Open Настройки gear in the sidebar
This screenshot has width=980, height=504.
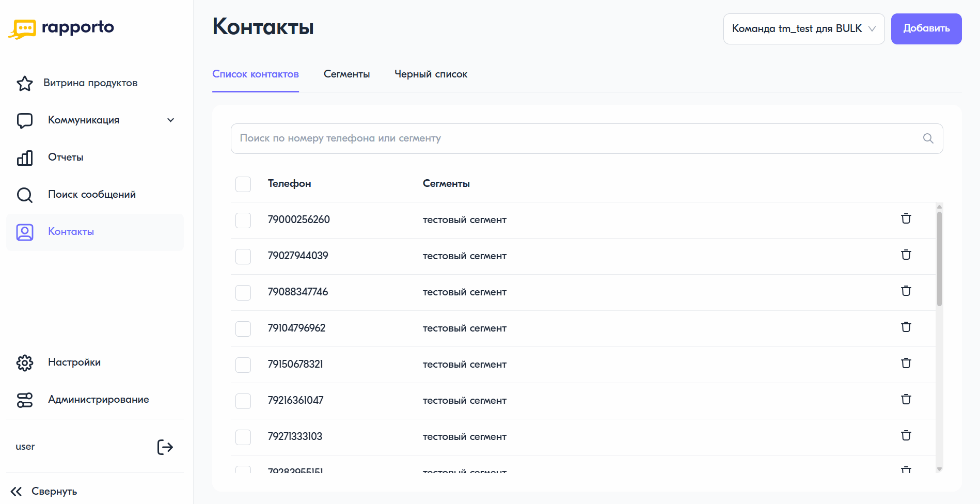[25, 363]
